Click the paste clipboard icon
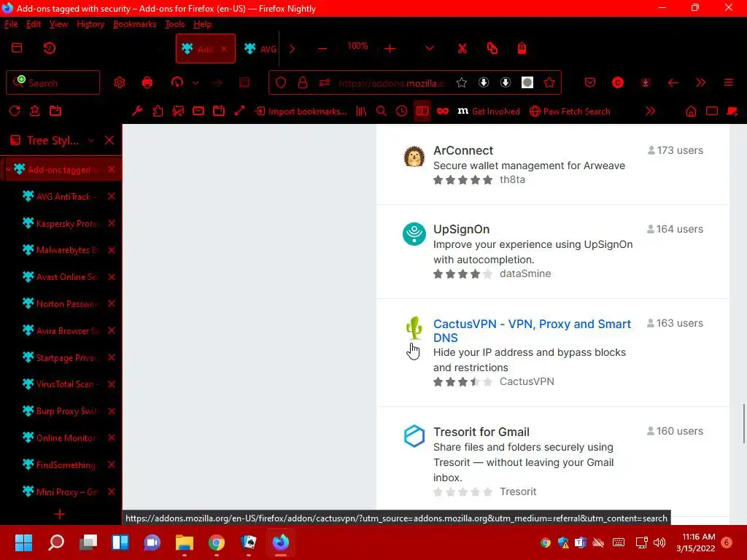Screen dimensions: 747x560 click(x=522, y=49)
